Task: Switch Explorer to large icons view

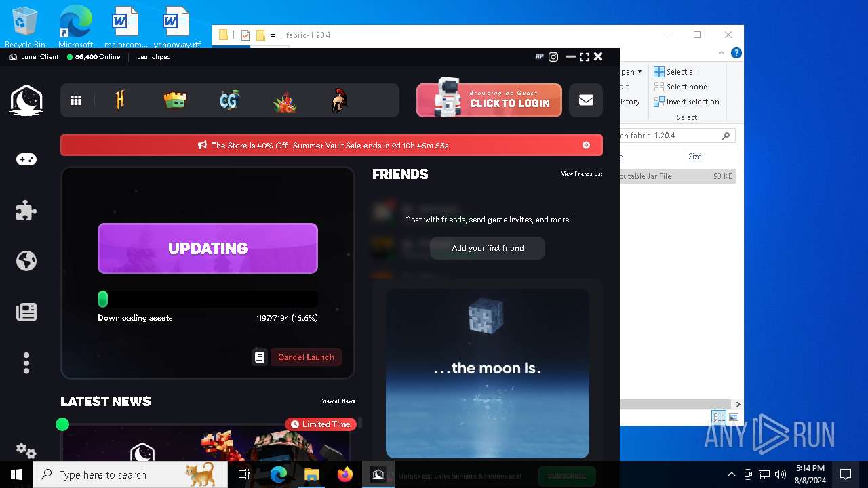Action: coord(733,418)
